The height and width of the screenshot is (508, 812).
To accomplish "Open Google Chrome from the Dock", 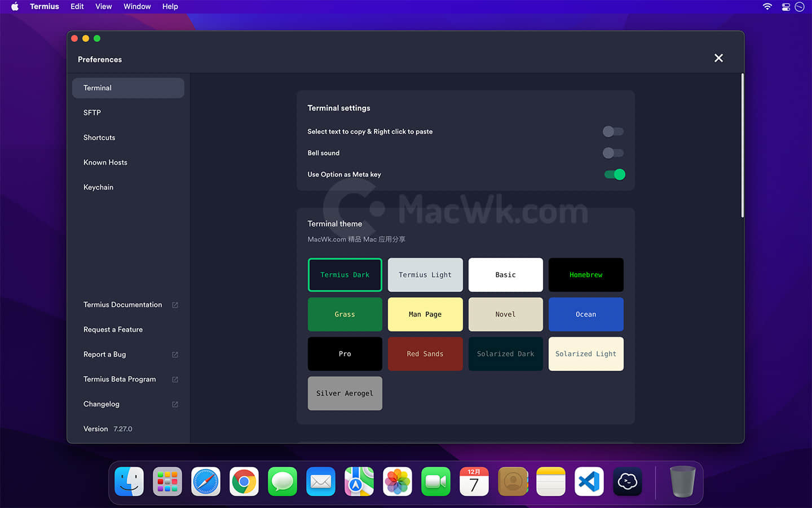I will tap(244, 481).
